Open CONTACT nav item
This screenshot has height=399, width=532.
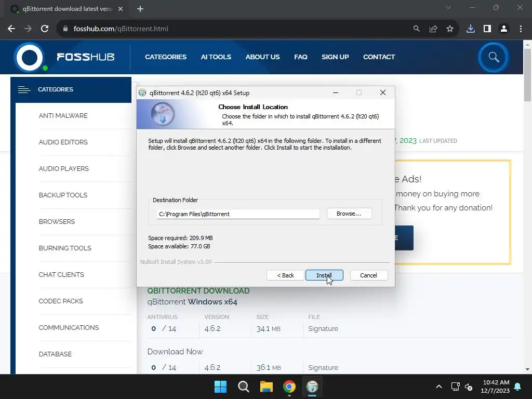click(x=379, y=57)
